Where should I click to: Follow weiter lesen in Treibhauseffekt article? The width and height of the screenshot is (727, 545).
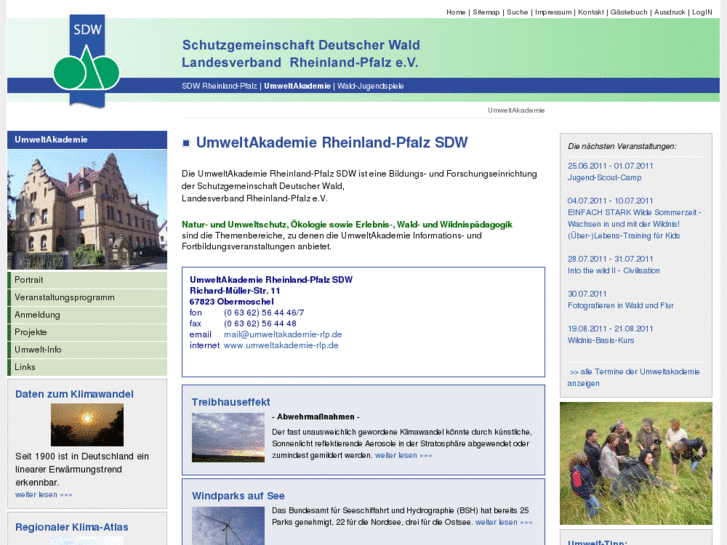point(403,455)
